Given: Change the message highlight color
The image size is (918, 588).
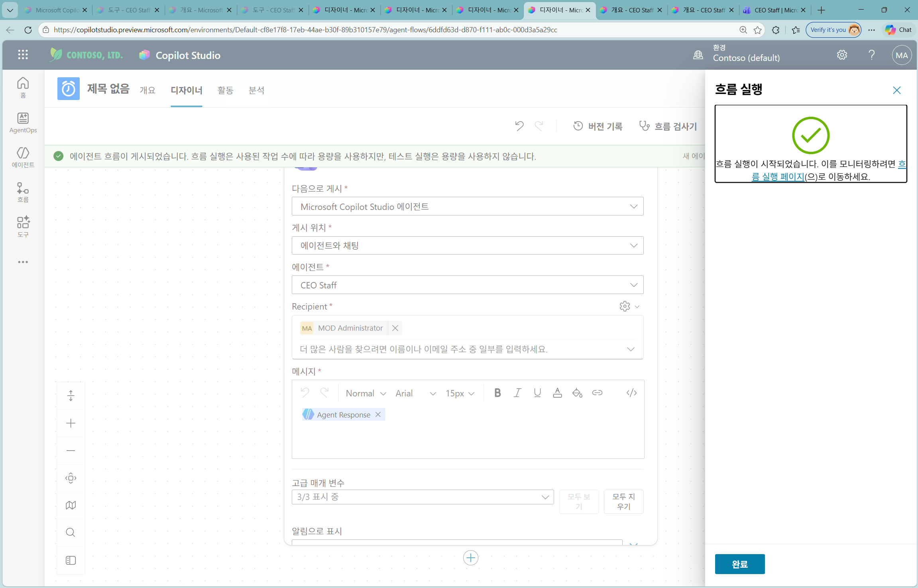Looking at the screenshot, I should (577, 393).
